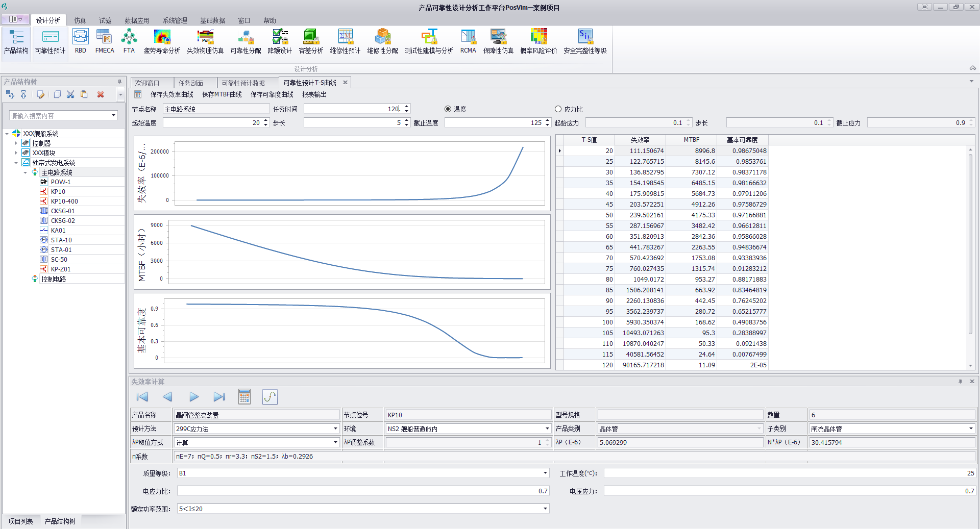Viewport: 980px width, 529px height.
Task: Delete node with red X icon
Action: click(101, 94)
